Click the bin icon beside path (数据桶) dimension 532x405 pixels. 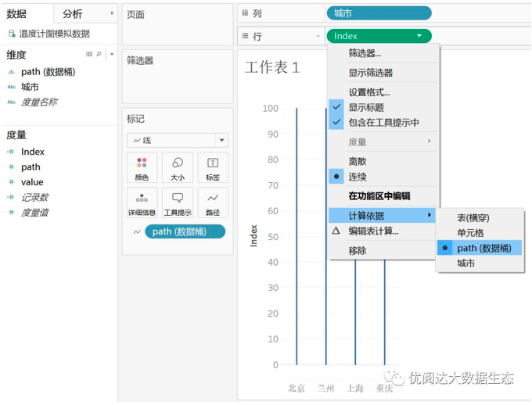point(12,72)
